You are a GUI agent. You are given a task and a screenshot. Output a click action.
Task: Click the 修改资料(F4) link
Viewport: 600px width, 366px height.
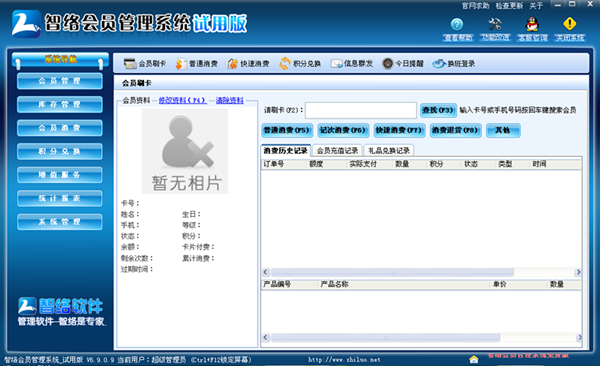(x=183, y=100)
